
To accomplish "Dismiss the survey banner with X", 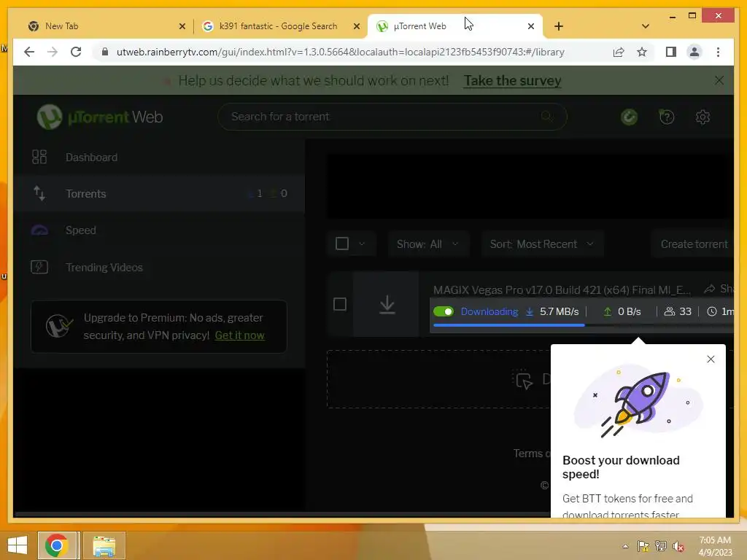I will 719,80.
